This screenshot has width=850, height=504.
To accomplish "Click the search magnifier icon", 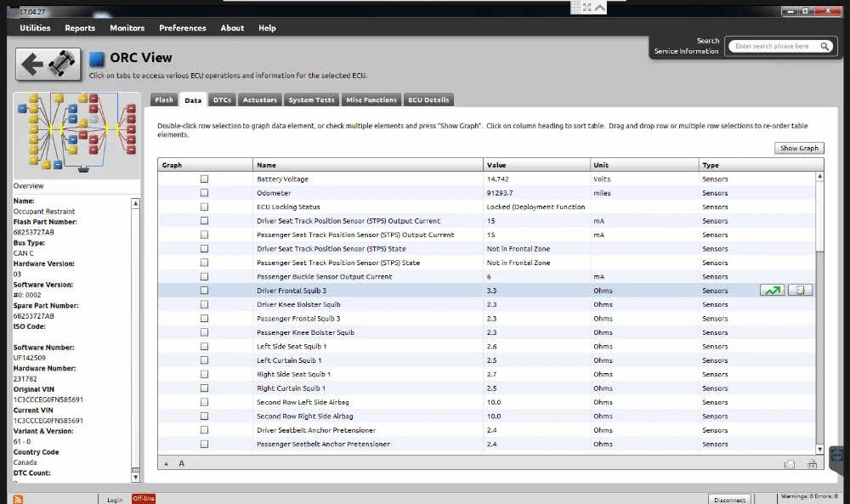I will tap(825, 47).
